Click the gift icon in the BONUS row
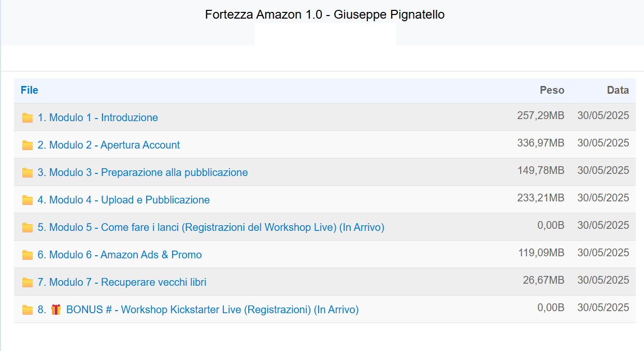 click(56, 310)
